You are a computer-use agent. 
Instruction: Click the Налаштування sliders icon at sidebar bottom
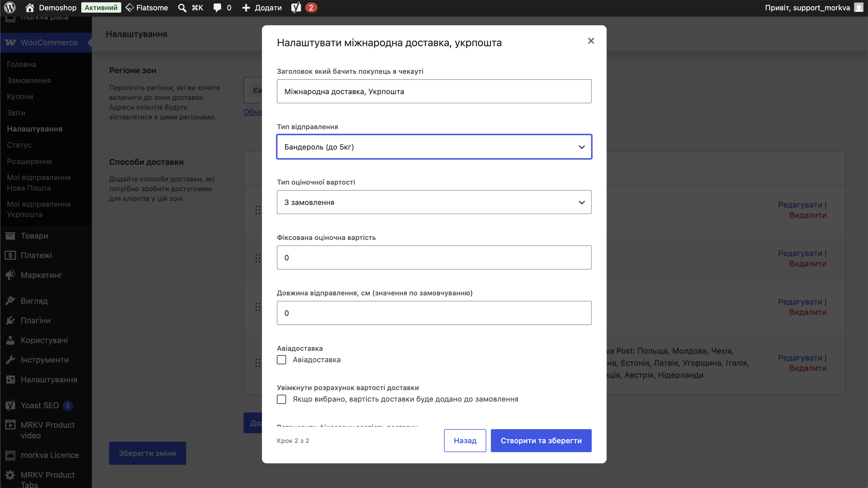pyautogui.click(x=10, y=379)
